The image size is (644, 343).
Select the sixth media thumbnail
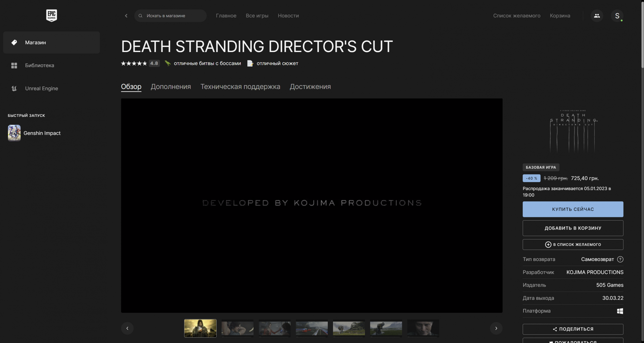pos(386,328)
